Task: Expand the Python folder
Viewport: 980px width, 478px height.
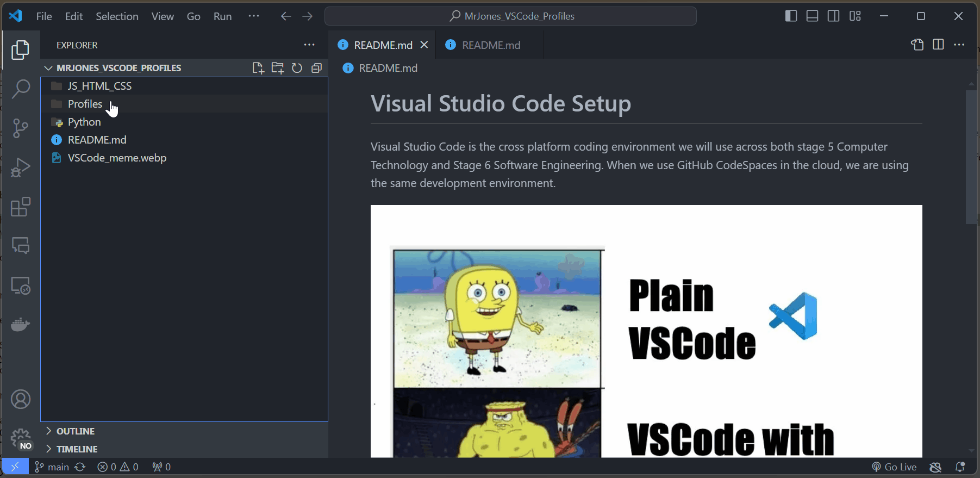Action: [184, 122]
